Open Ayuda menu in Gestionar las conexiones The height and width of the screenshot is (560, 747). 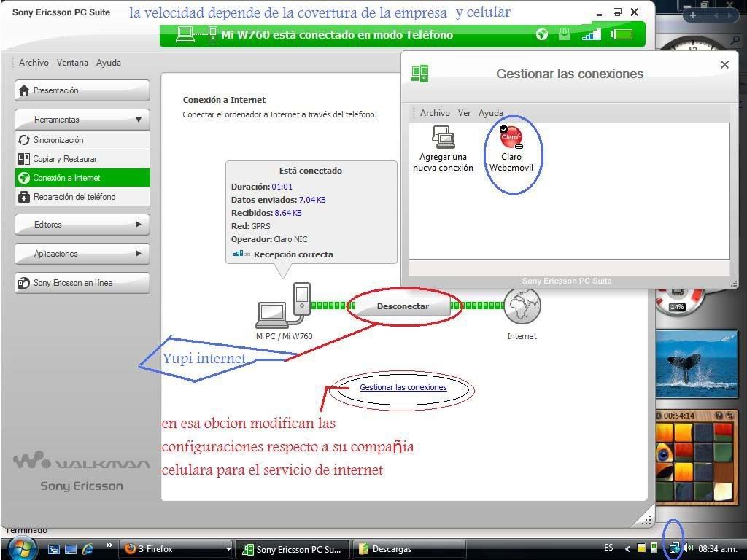(x=491, y=113)
